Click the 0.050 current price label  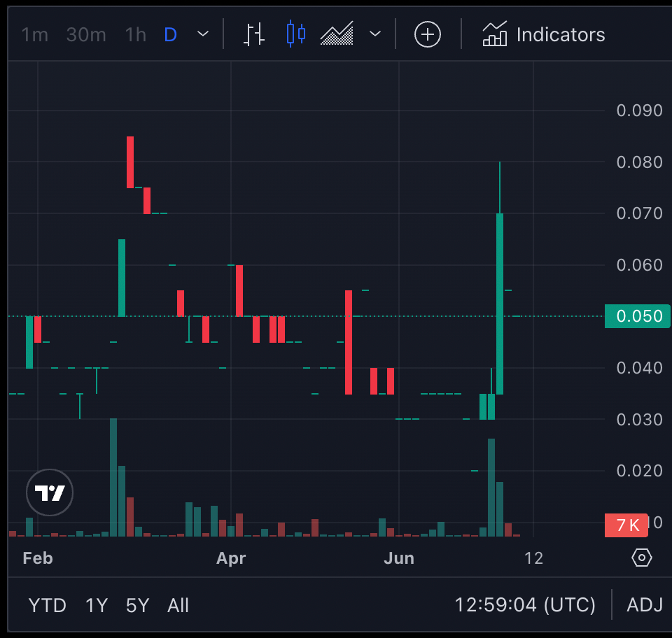pyautogui.click(x=638, y=316)
